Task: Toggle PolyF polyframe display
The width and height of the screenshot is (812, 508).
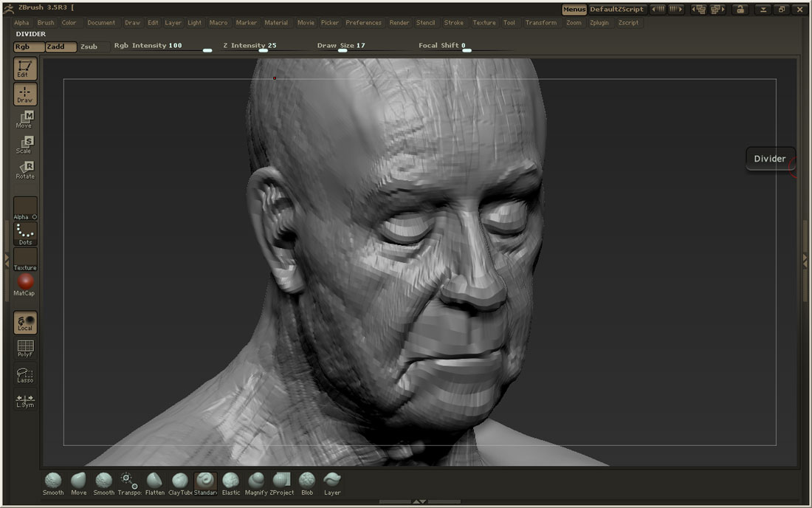Action: pos(25,349)
